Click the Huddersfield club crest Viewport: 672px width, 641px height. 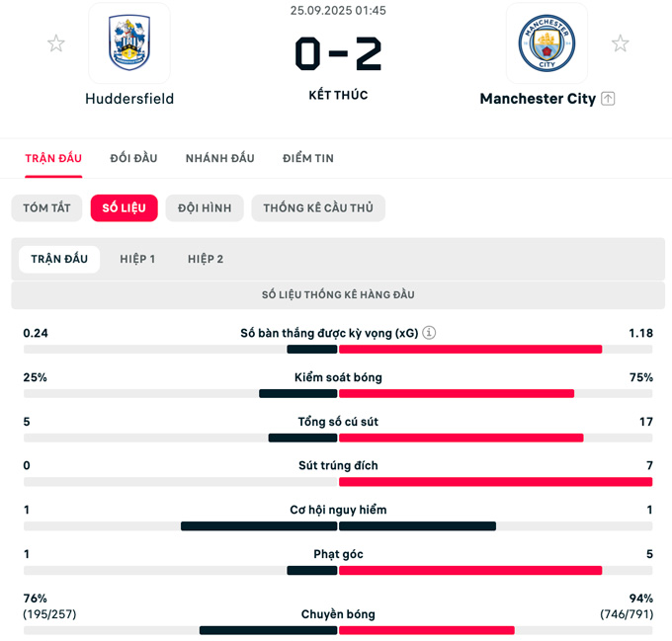[129, 43]
